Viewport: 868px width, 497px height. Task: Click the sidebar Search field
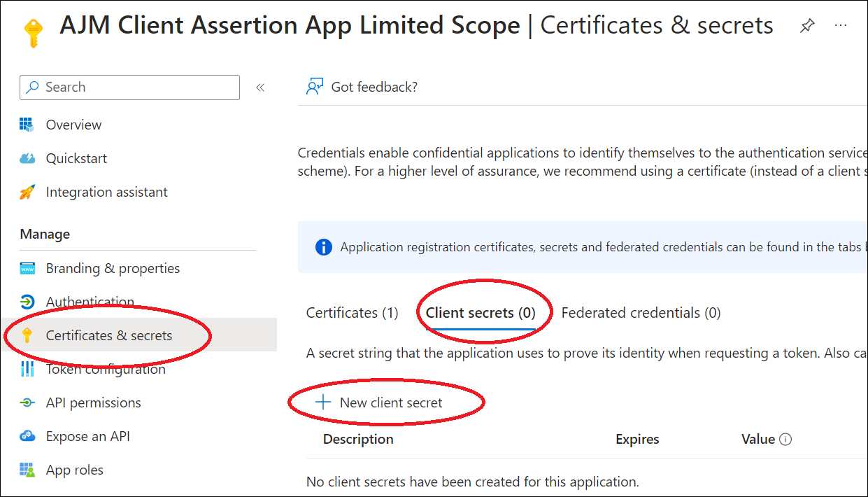(130, 87)
